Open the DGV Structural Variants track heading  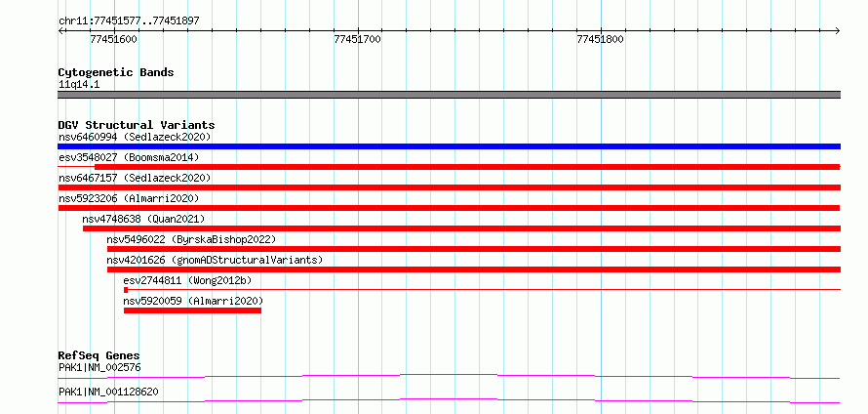click(x=137, y=125)
